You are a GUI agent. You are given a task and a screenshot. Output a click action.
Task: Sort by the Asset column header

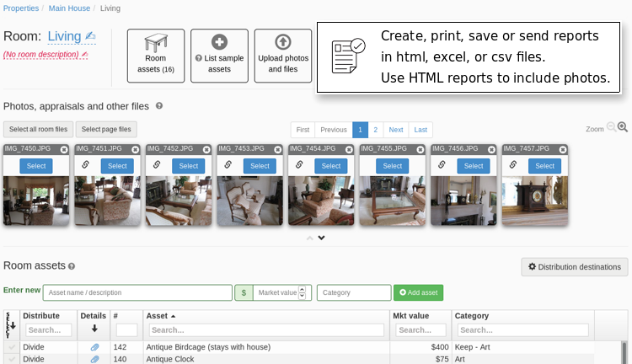[161, 316]
